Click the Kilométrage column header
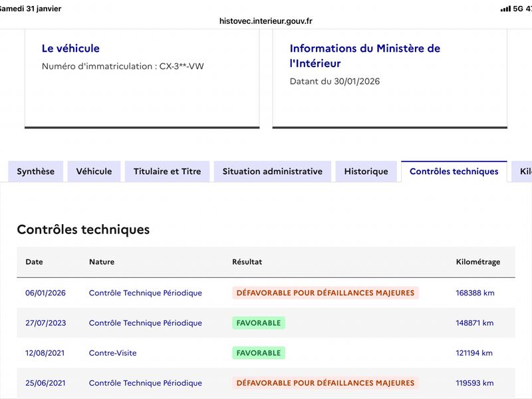 pos(477,262)
